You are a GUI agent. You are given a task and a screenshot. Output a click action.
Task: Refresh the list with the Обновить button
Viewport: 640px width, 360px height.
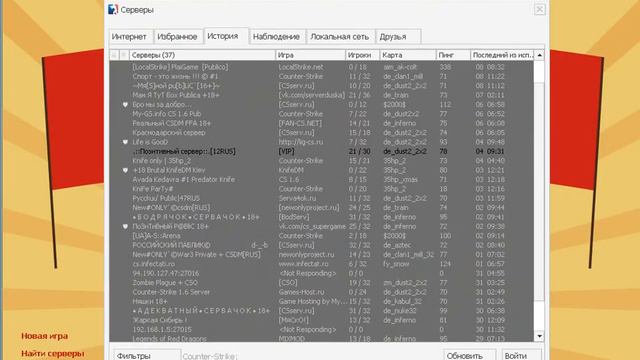[x=469, y=355]
